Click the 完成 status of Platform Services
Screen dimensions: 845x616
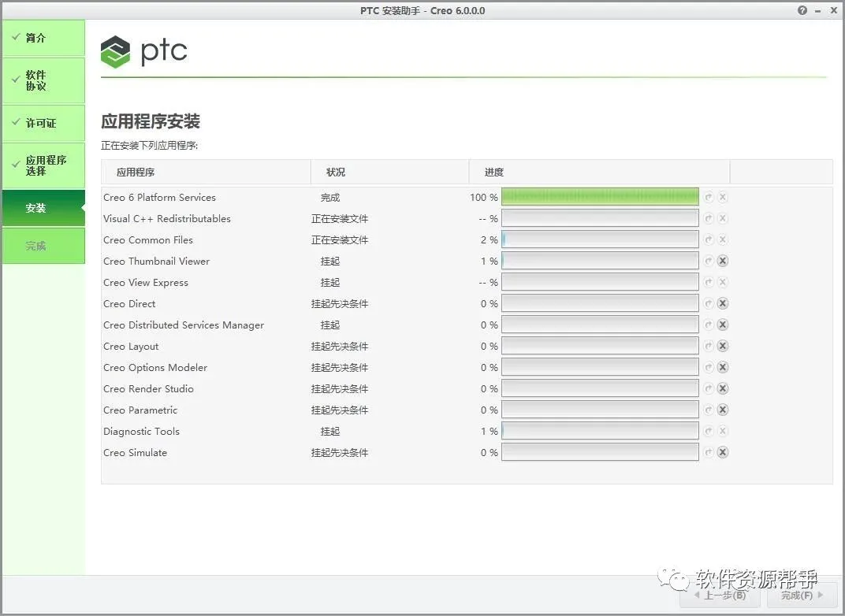pyautogui.click(x=330, y=198)
